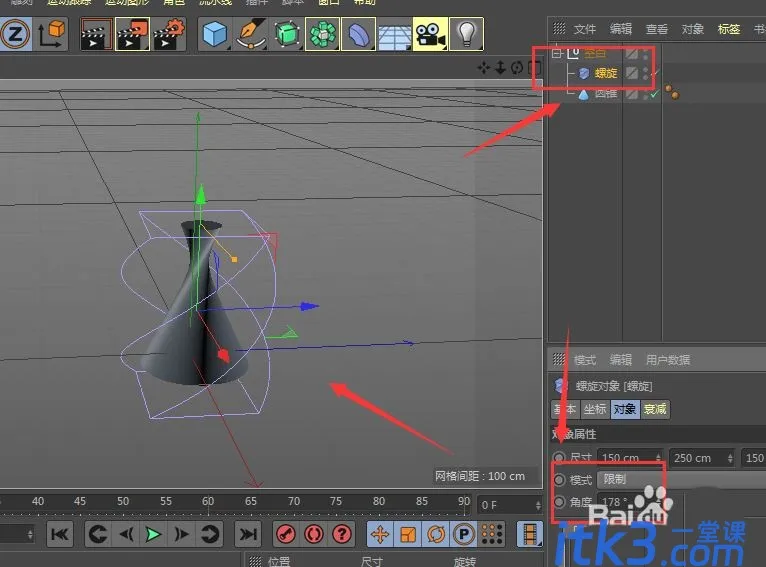The image size is (766, 567).
Task: Select the spline pen tool
Action: tap(251, 34)
